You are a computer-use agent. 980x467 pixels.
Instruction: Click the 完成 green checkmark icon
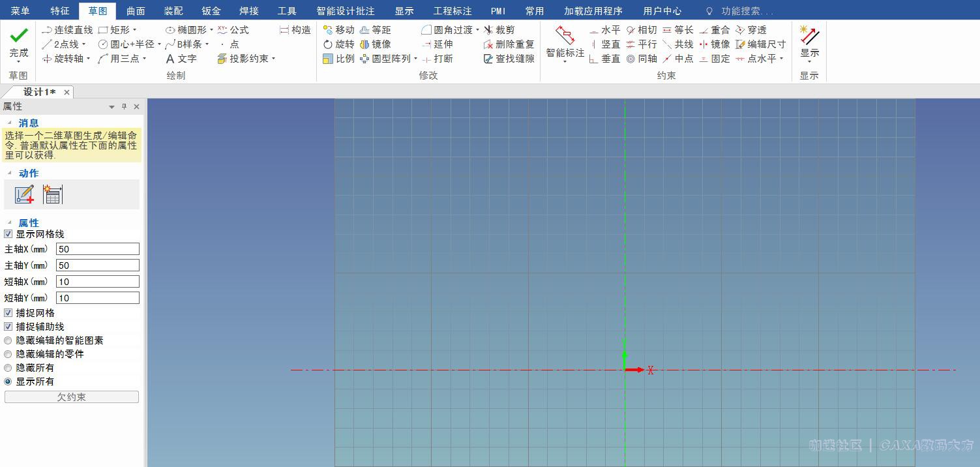tap(19, 35)
